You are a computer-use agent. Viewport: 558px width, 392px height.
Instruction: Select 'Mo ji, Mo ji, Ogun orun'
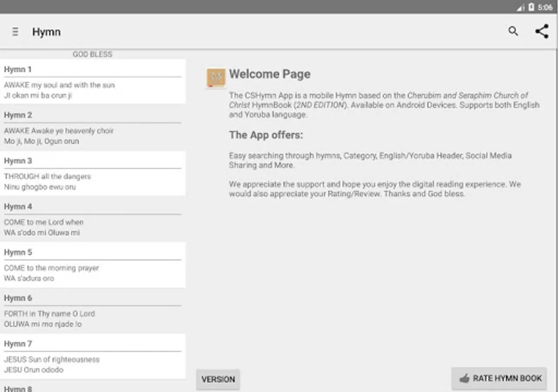coord(41,141)
